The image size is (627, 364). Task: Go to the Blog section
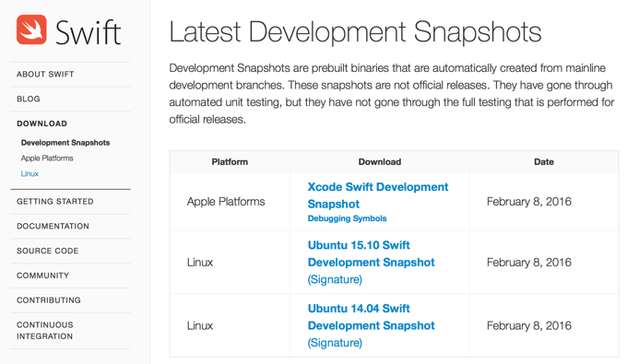coord(29,100)
